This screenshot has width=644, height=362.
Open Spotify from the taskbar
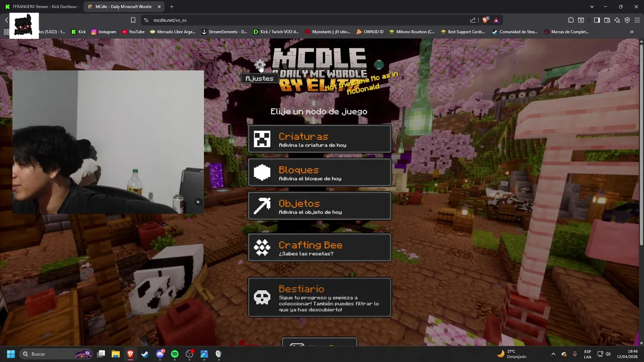pos(175,354)
